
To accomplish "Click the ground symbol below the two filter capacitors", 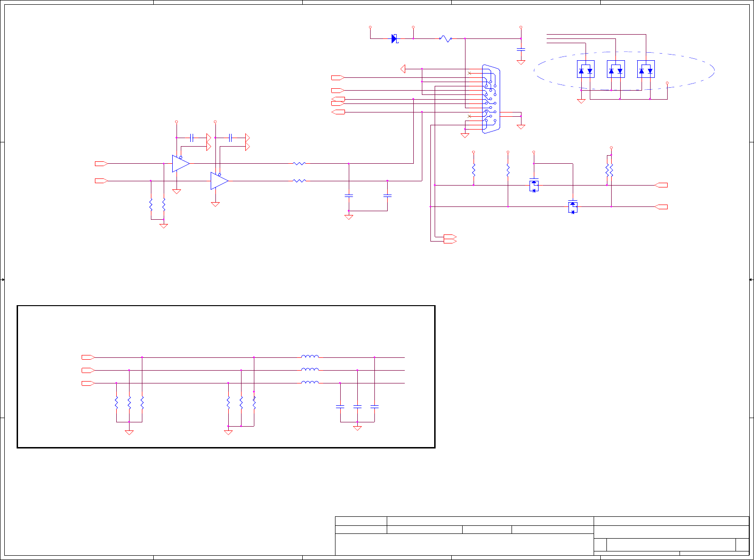I will click(x=349, y=217).
